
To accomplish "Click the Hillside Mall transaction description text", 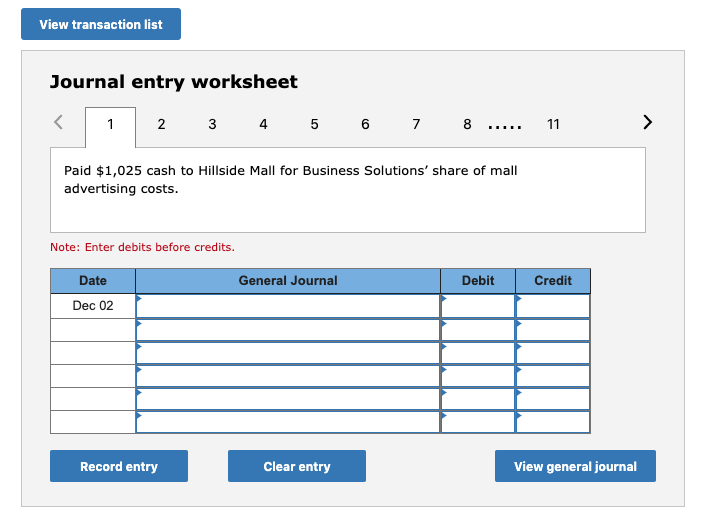I will coord(290,180).
